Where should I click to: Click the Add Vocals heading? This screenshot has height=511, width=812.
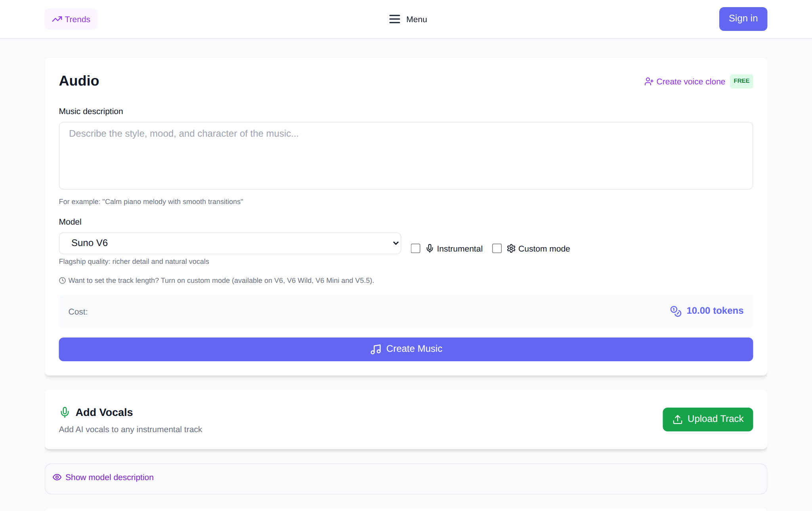[104, 412]
